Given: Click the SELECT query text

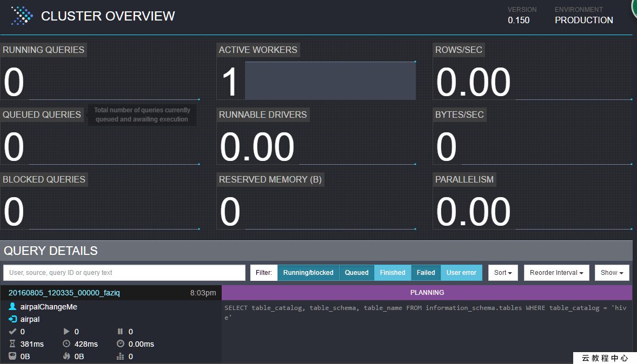Looking at the screenshot, I should click(x=426, y=313).
